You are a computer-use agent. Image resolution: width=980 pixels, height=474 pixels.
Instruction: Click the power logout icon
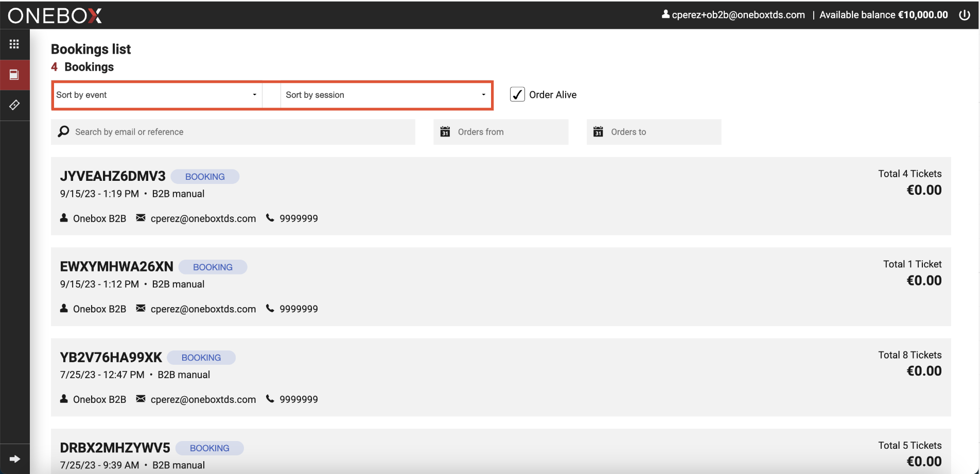[x=965, y=15]
